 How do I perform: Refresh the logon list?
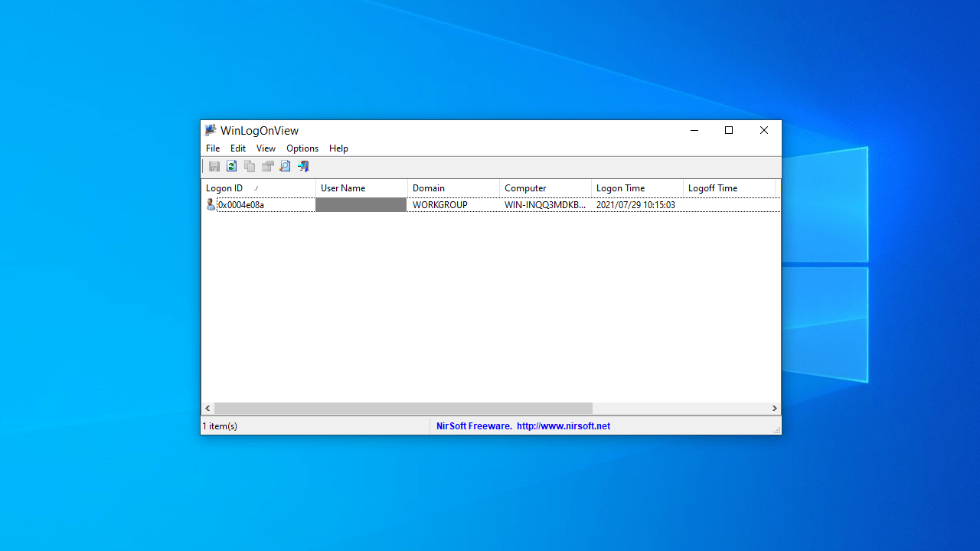pyautogui.click(x=231, y=166)
